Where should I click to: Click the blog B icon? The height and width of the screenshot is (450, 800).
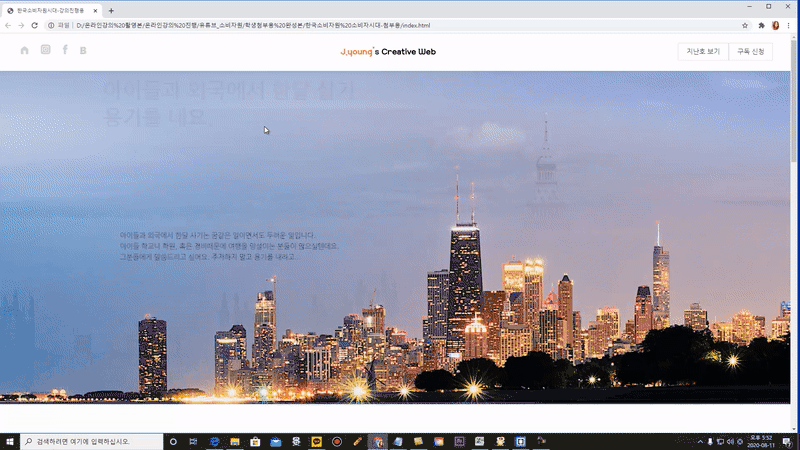pos(83,50)
